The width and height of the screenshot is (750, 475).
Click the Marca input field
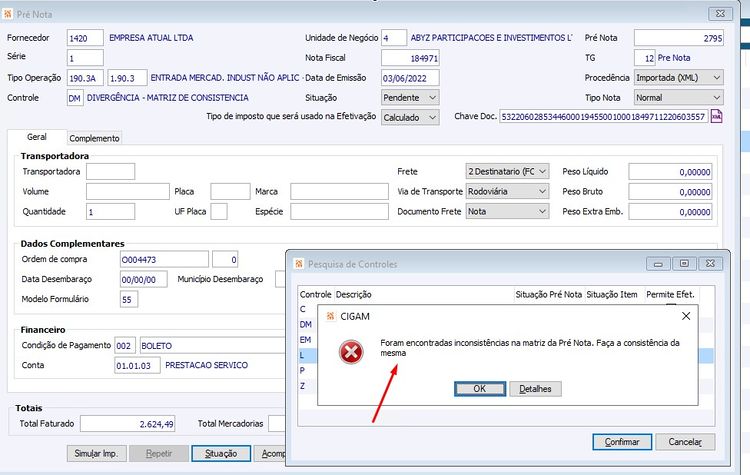(339, 191)
